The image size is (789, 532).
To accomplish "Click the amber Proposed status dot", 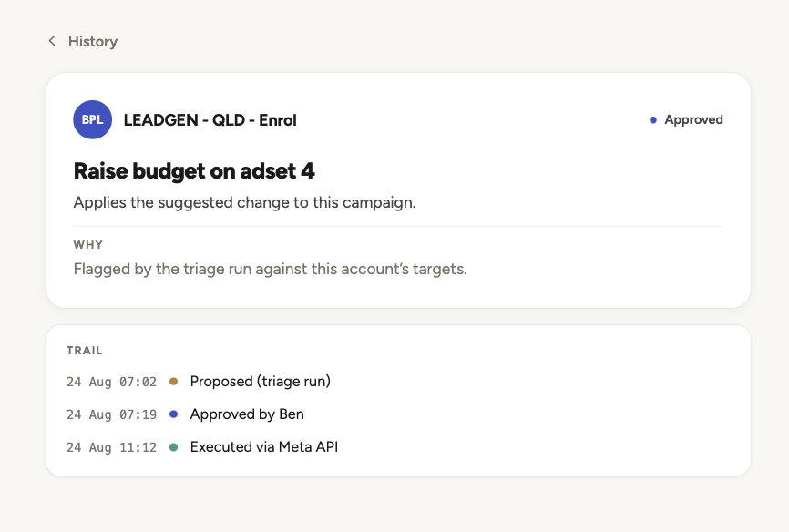I will [x=174, y=382].
